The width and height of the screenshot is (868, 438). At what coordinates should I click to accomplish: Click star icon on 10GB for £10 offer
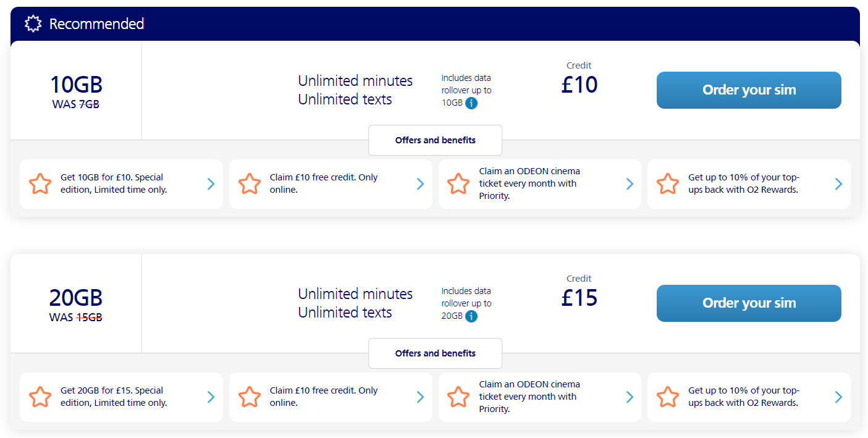click(x=40, y=184)
